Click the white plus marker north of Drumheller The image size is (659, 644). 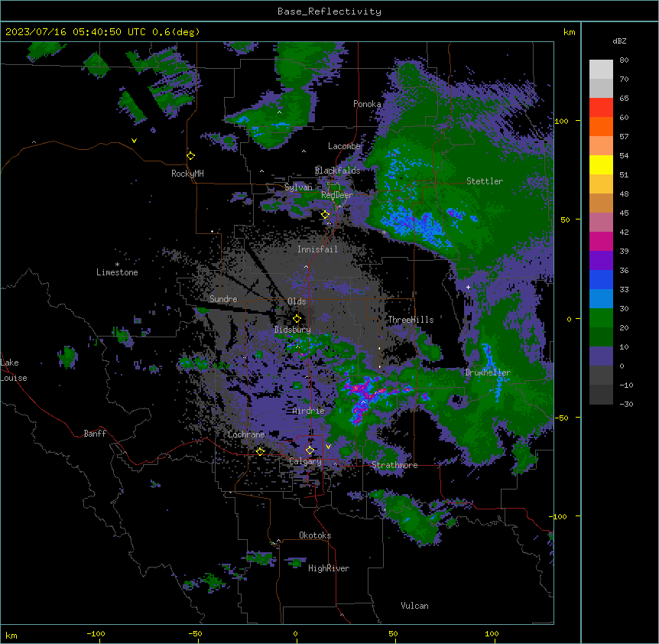coord(468,287)
